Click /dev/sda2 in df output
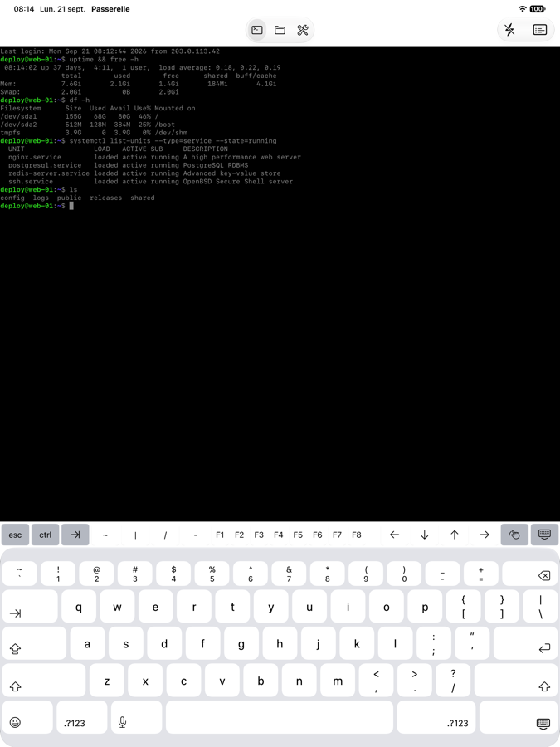The image size is (560, 747). pos(18,124)
